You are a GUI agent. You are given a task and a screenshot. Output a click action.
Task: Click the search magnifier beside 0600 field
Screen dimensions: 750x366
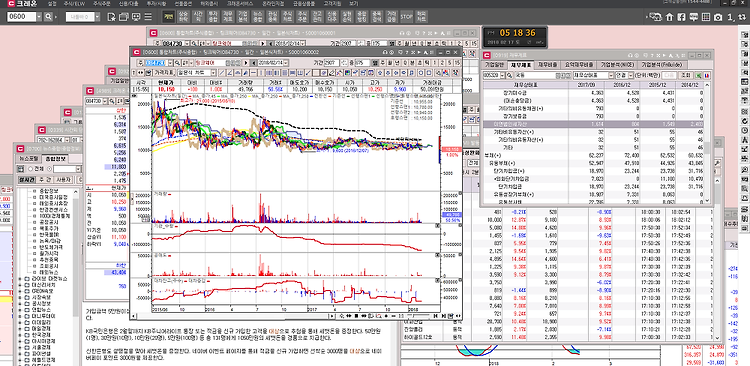48,17
